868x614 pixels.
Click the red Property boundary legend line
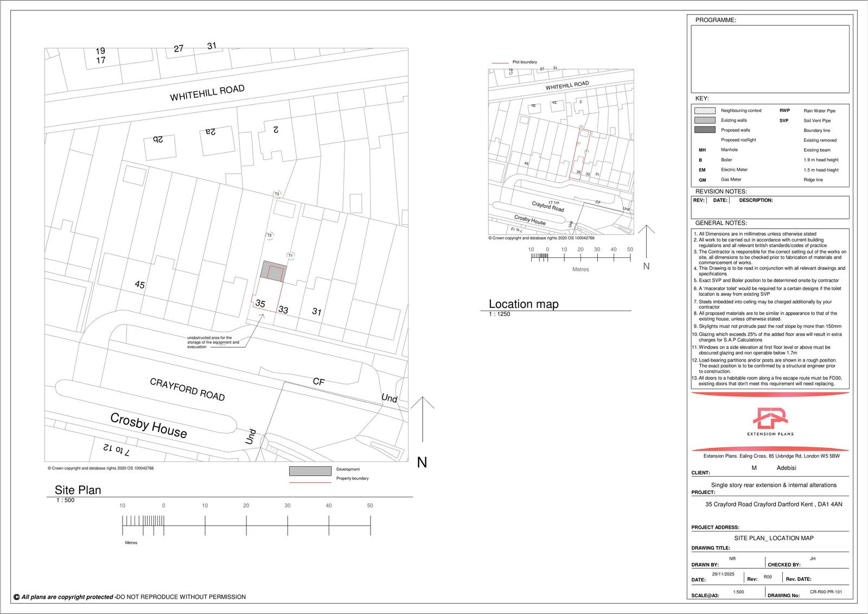pyautogui.click(x=310, y=482)
